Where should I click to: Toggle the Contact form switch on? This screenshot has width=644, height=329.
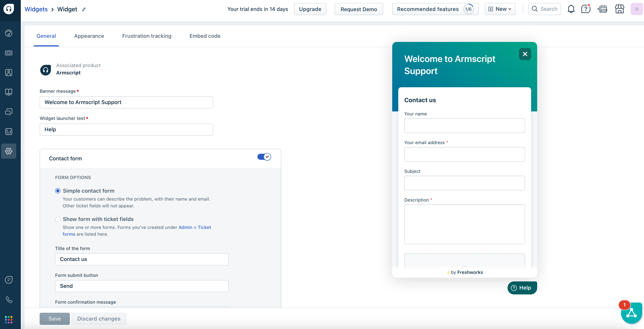263,157
